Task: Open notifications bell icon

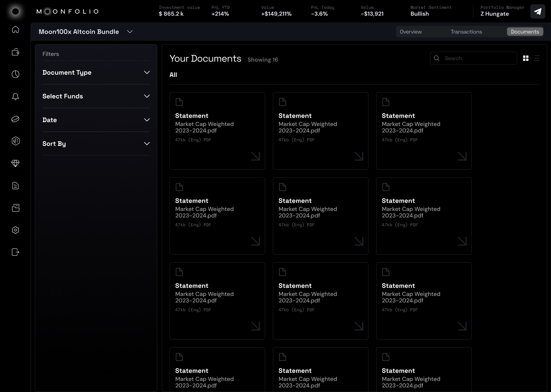Action: [x=15, y=96]
